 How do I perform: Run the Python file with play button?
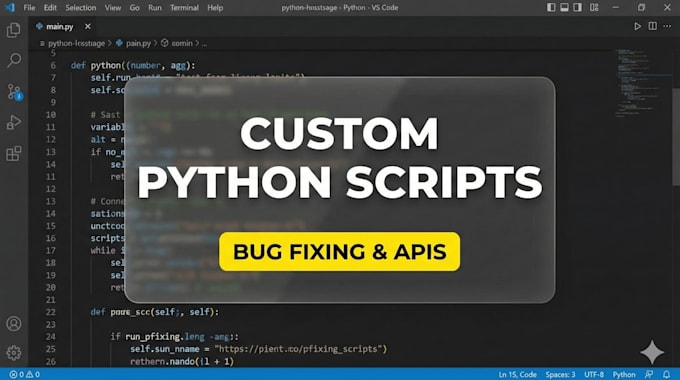pyautogui.click(x=637, y=26)
